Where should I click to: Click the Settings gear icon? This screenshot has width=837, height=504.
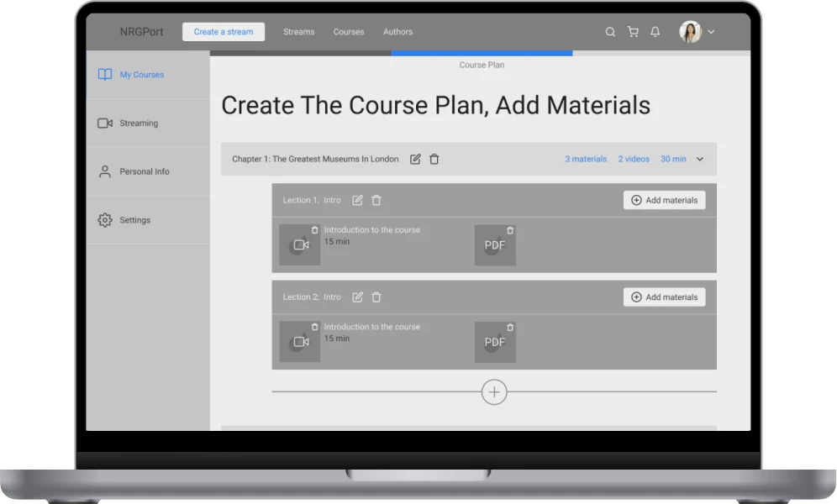coord(105,220)
